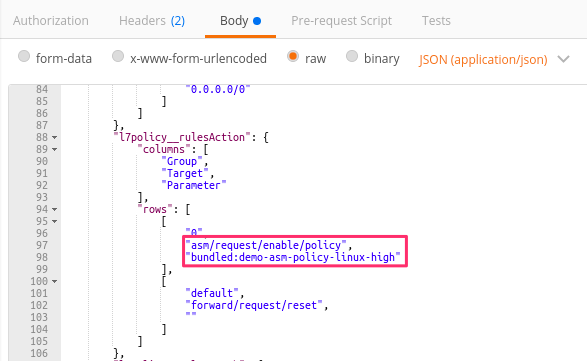Viewport: 587px width, 361px height.
Task: Collapse the rows array at line 94
Action: point(55,210)
